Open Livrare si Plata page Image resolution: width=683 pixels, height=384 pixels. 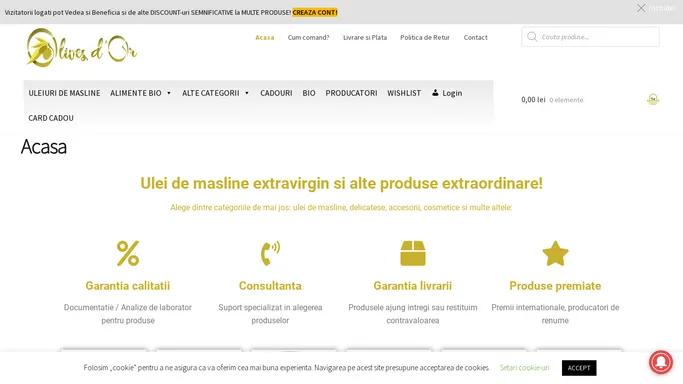coord(365,37)
